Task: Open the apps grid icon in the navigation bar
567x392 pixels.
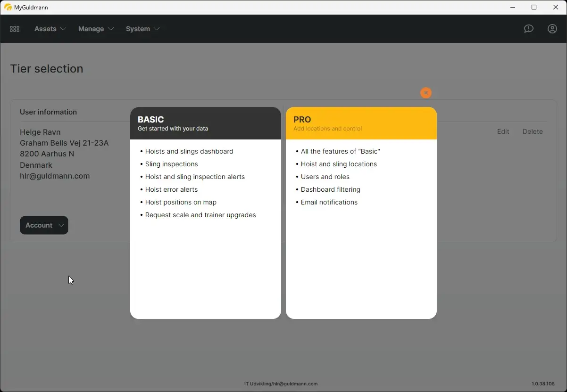Action: tap(15, 29)
